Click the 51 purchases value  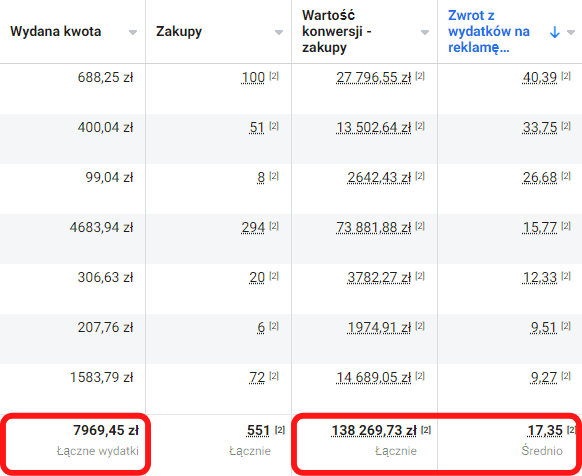257,127
